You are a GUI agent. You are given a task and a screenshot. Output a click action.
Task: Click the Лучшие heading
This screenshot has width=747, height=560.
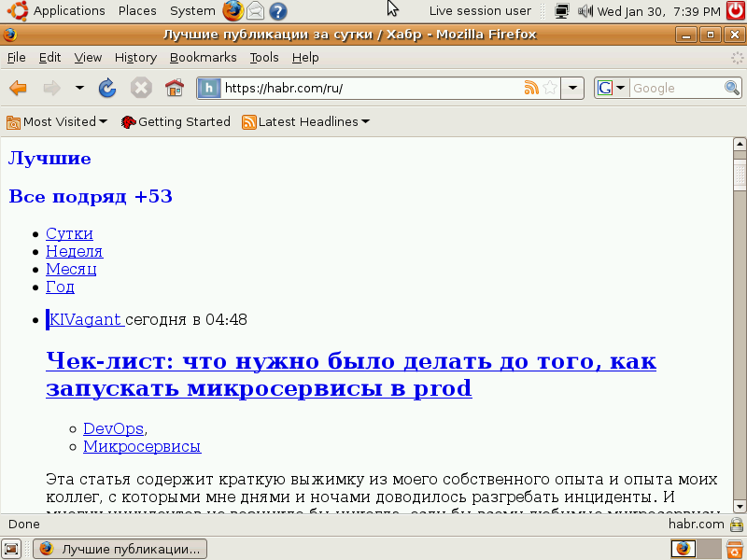(49, 159)
